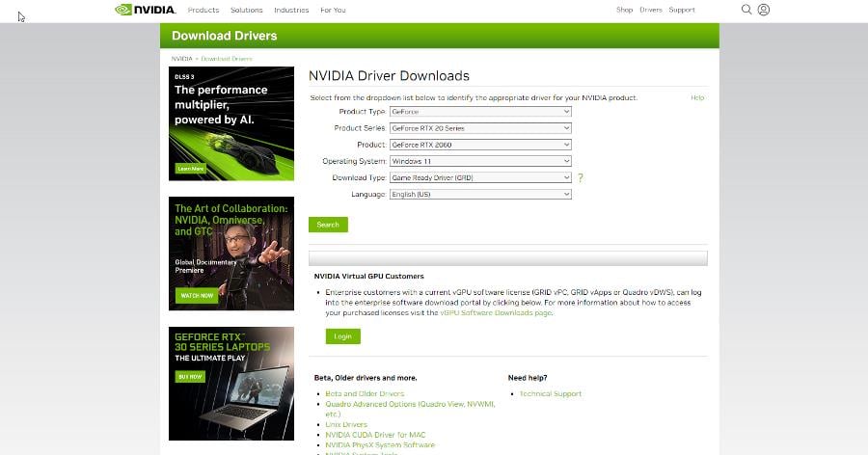Image resolution: width=868 pixels, height=455 pixels.
Task: Expand the Operating System dropdown
Action: click(480, 161)
